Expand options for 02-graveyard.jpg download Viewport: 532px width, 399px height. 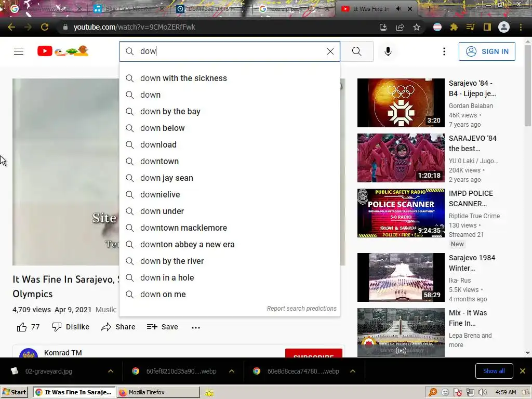[x=111, y=371]
